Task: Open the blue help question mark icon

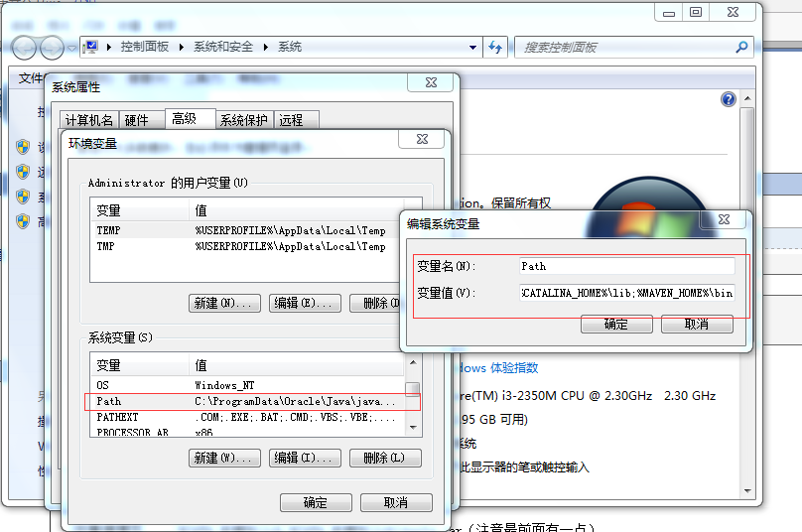Action: click(729, 99)
